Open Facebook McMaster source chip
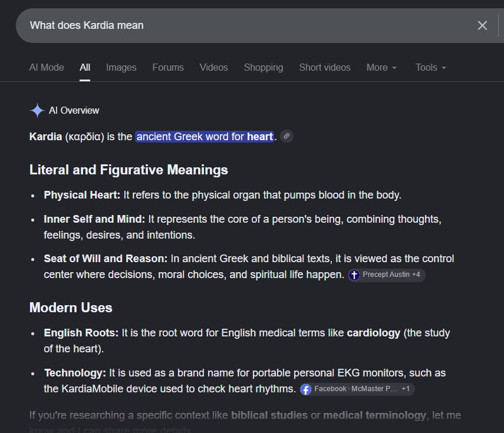The image size is (504, 433). [357, 389]
